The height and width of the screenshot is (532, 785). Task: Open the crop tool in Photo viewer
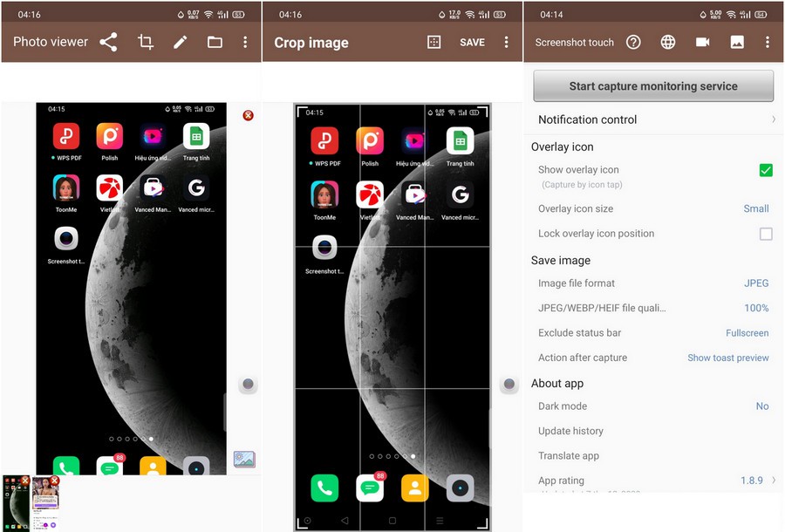(x=146, y=42)
